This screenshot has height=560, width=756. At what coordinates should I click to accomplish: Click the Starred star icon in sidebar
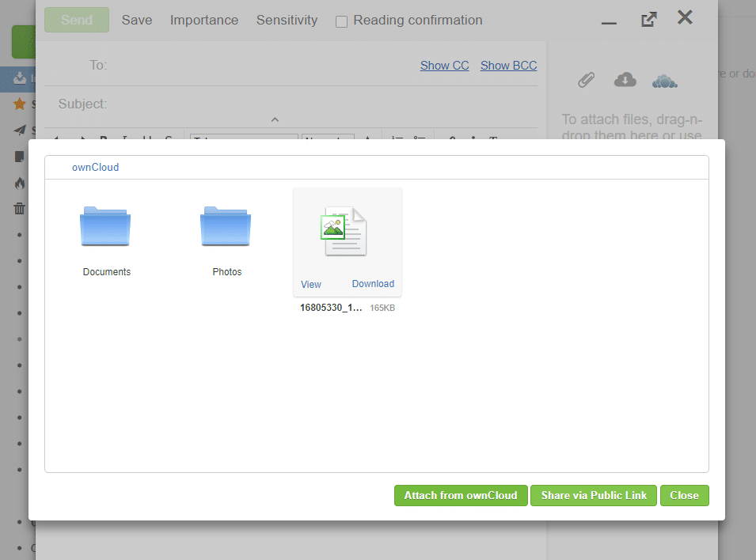19,104
